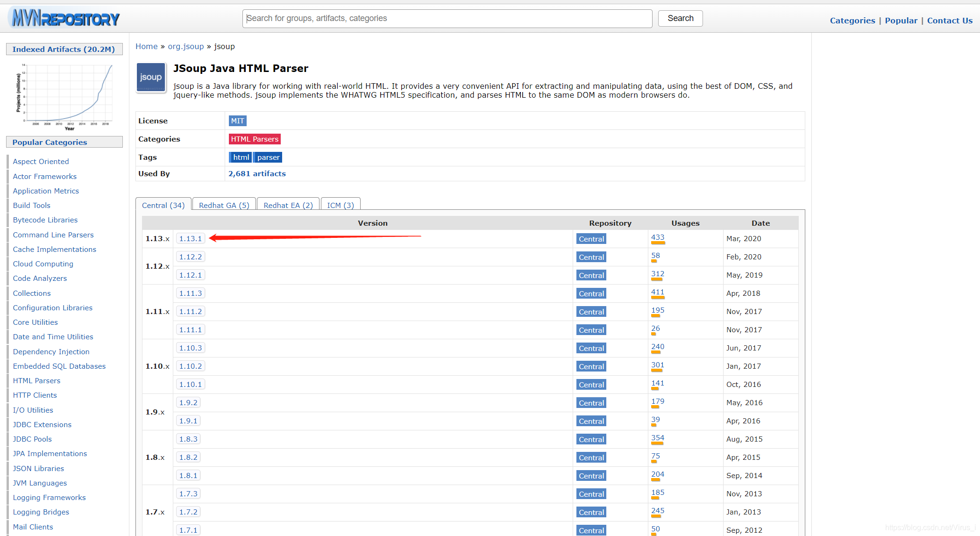Open the Cloud Computing category
Viewport: 980px width, 536px height.
(43, 264)
